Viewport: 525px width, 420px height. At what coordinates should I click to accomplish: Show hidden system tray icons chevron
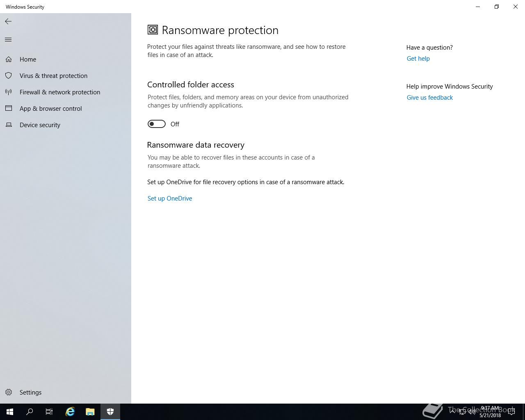[x=452, y=412]
